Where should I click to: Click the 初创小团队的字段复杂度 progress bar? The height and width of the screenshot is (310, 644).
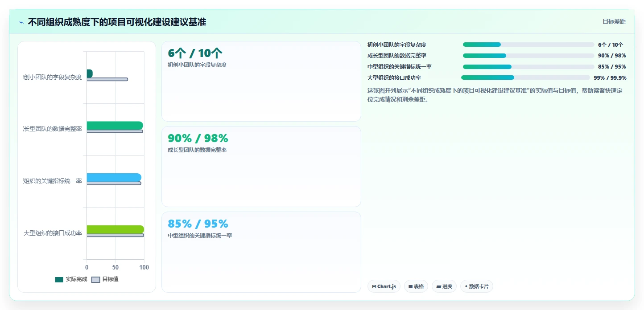528,45
